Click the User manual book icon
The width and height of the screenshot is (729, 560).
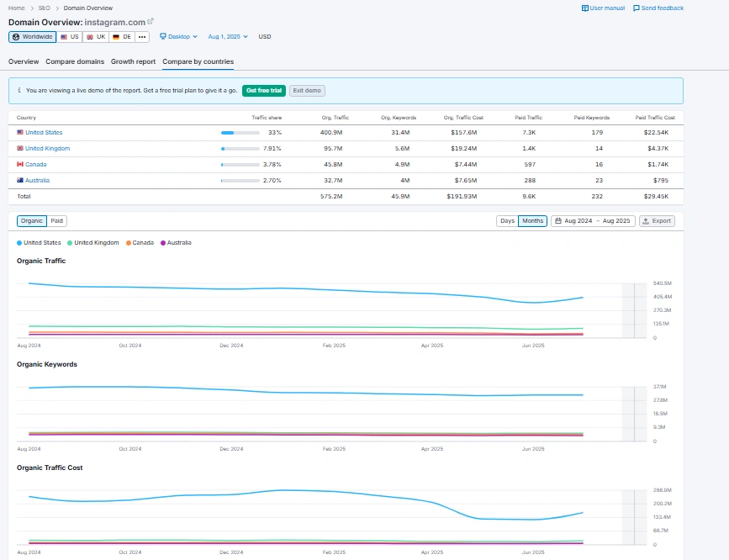point(585,8)
